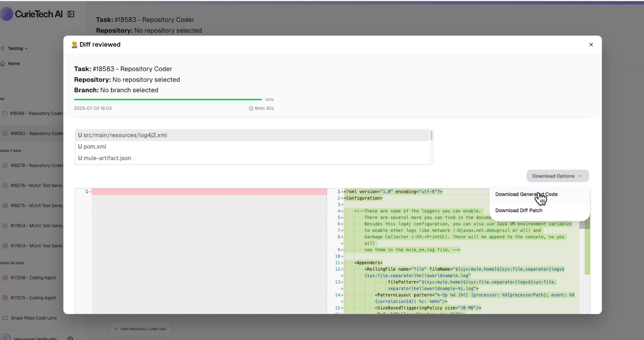Image resolution: width=644 pixels, height=340 pixels.
Task: Click Branch: No branch selected text
Action: click(x=116, y=90)
